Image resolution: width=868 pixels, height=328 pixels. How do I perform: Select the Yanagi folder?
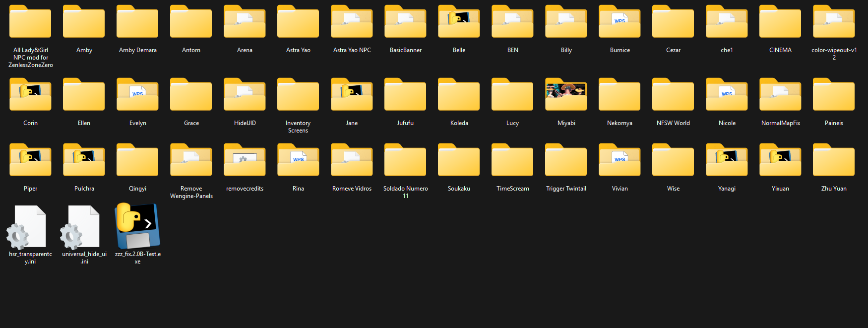click(727, 160)
